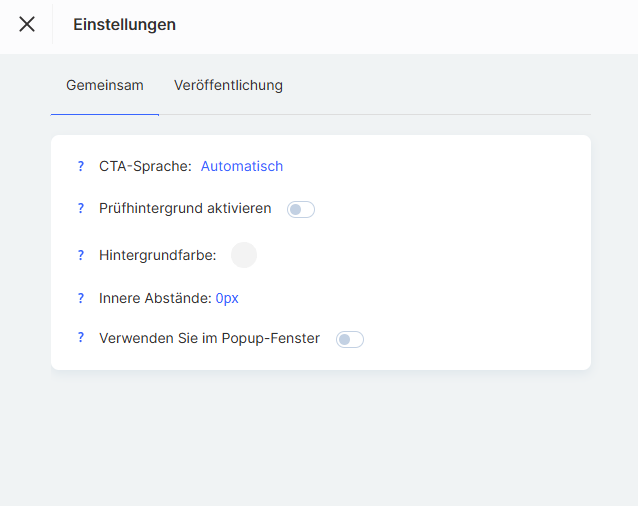Switch to the Gemeinsam tab

(x=105, y=85)
